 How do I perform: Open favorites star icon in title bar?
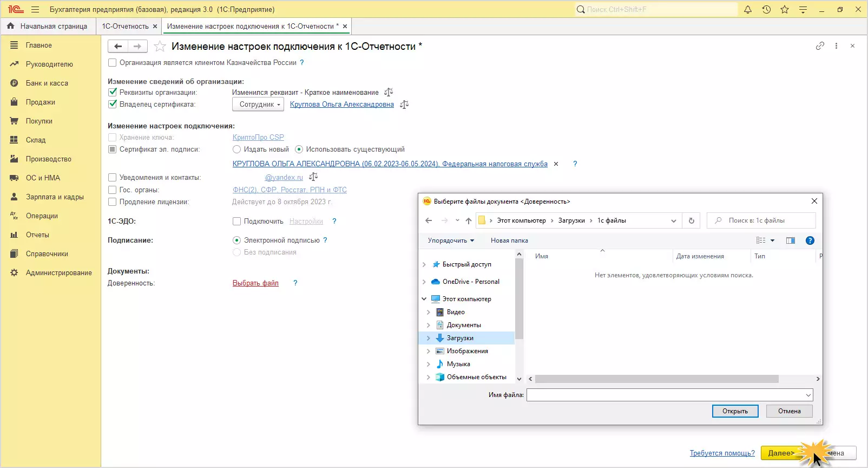coord(785,9)
